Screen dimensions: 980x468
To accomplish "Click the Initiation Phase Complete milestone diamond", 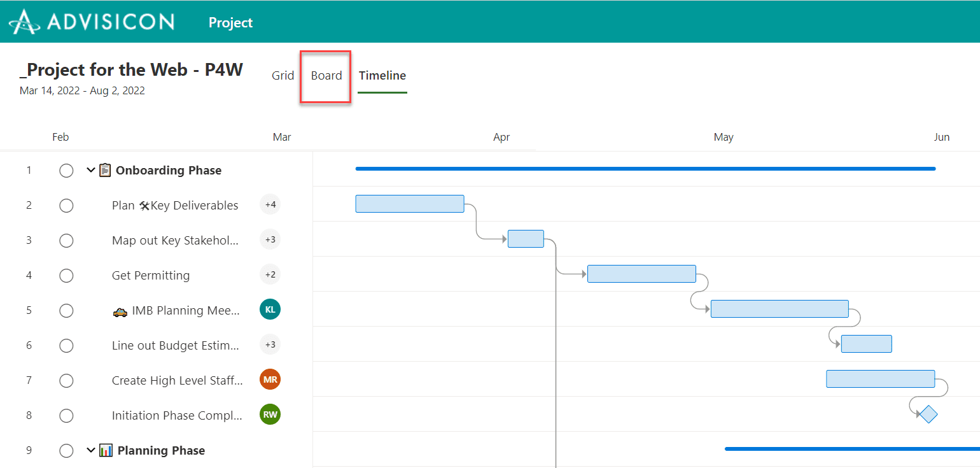I will click(928, 415).
